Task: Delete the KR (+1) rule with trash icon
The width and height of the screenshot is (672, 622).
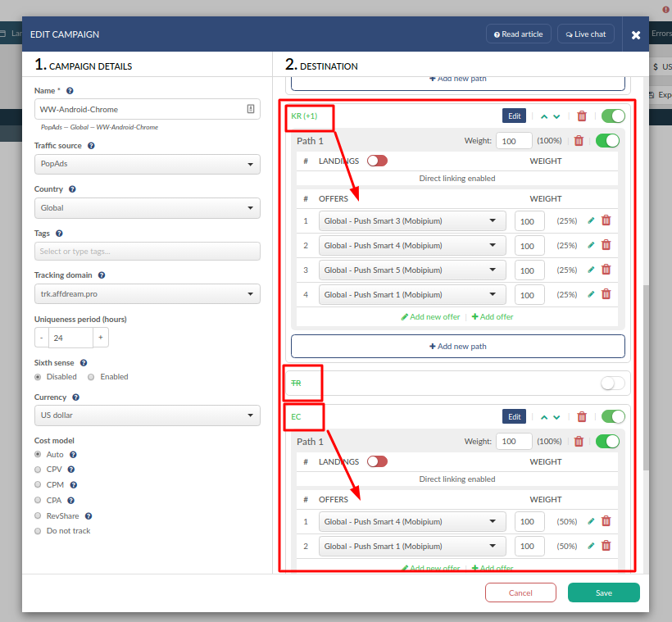Action: [582, 116]
